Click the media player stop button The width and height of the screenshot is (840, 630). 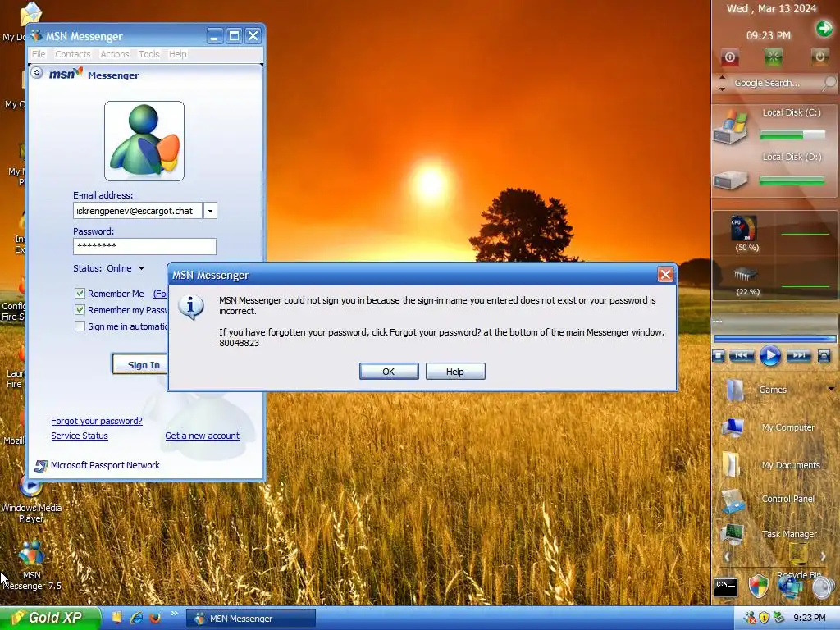(719, 356)
